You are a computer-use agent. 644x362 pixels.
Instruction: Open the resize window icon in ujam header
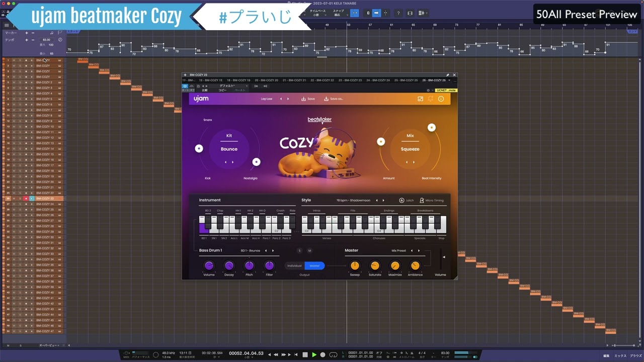pos(420,99)
